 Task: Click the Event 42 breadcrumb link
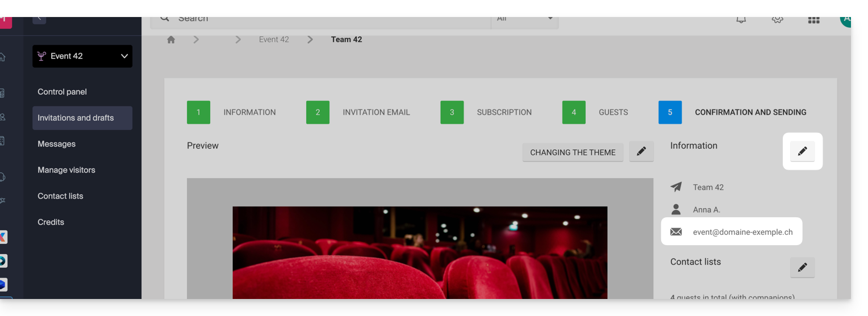tap(274, 40)
